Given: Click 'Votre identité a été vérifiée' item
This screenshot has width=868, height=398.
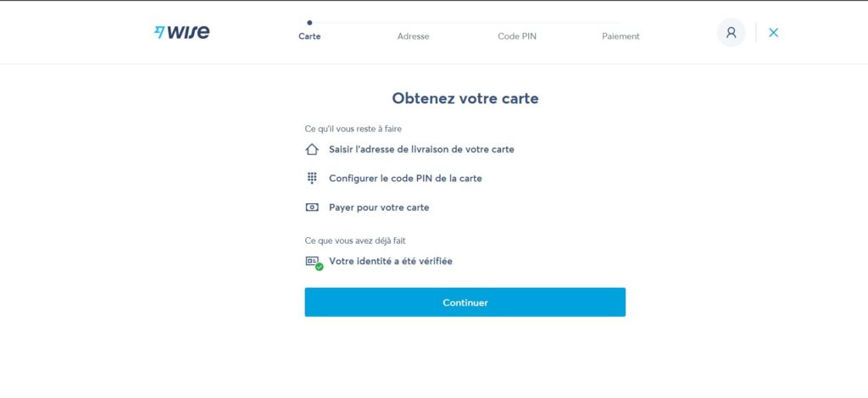Looking at the screenshot, I should coord(391,261).
